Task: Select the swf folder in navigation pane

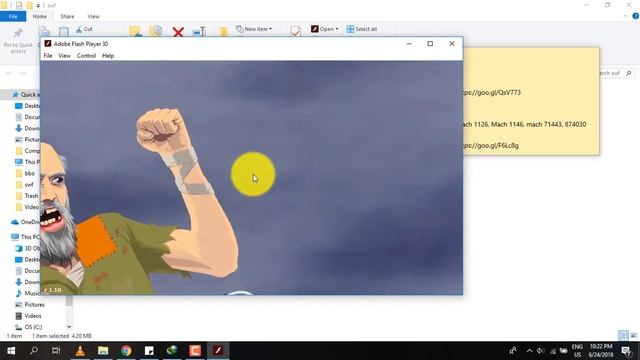Action: pos(25,184)
